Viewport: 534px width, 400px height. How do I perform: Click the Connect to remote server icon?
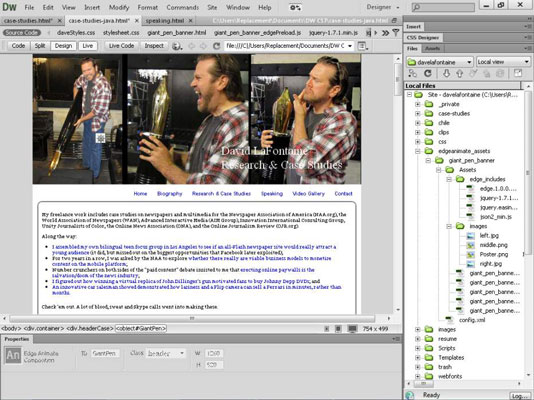(x=413, y=73)
